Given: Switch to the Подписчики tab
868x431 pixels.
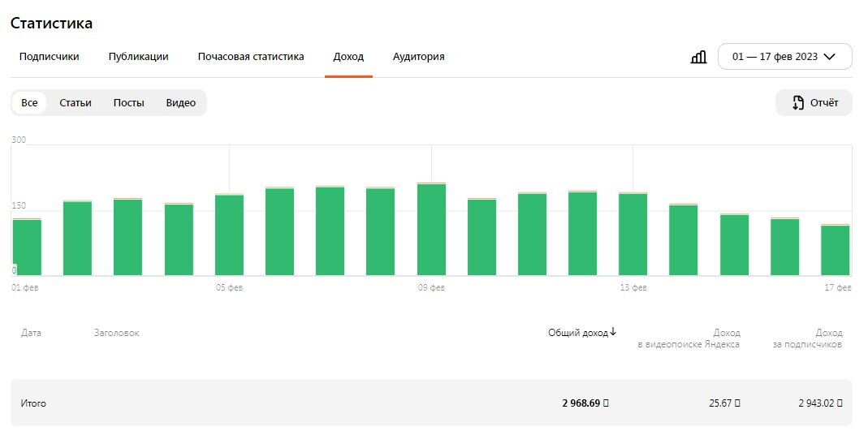Looking at the screenshot, I should coord(50,57).
